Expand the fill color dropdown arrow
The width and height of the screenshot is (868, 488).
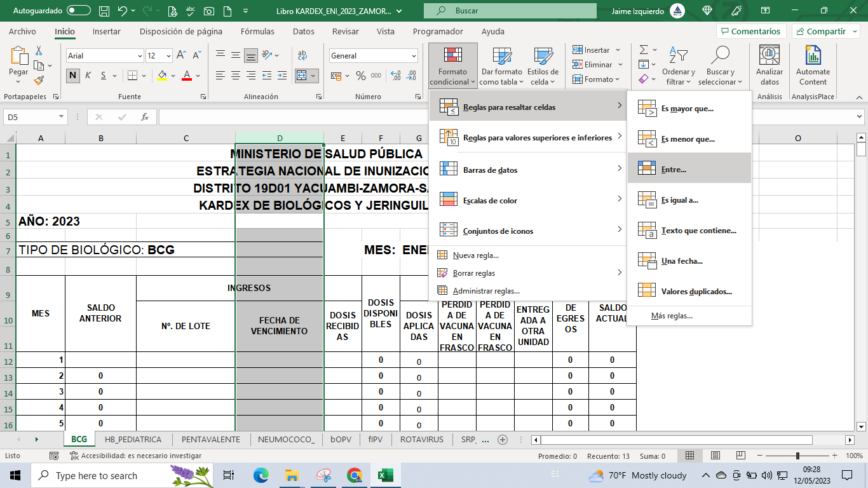pyautogui.click(x=173, y=76)
